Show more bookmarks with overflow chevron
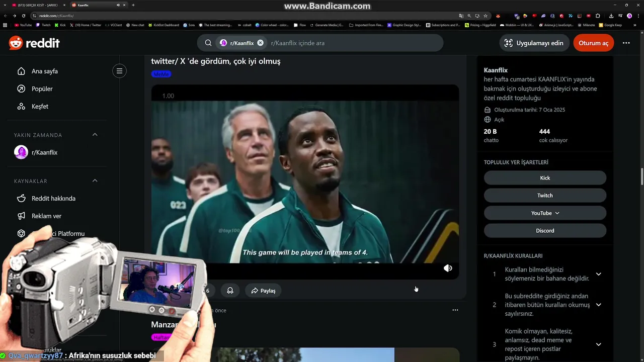This screenshot has width=644, height=362. click(x=634, y=25)
